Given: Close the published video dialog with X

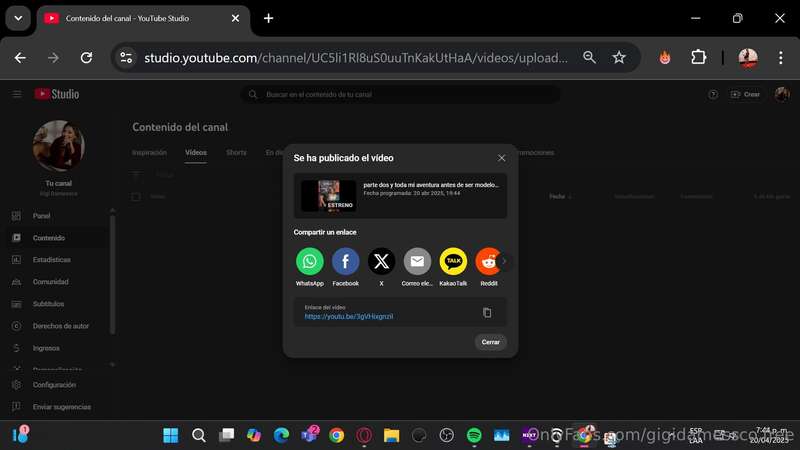Looking at the screenshot, I should (x=502, y=158).
